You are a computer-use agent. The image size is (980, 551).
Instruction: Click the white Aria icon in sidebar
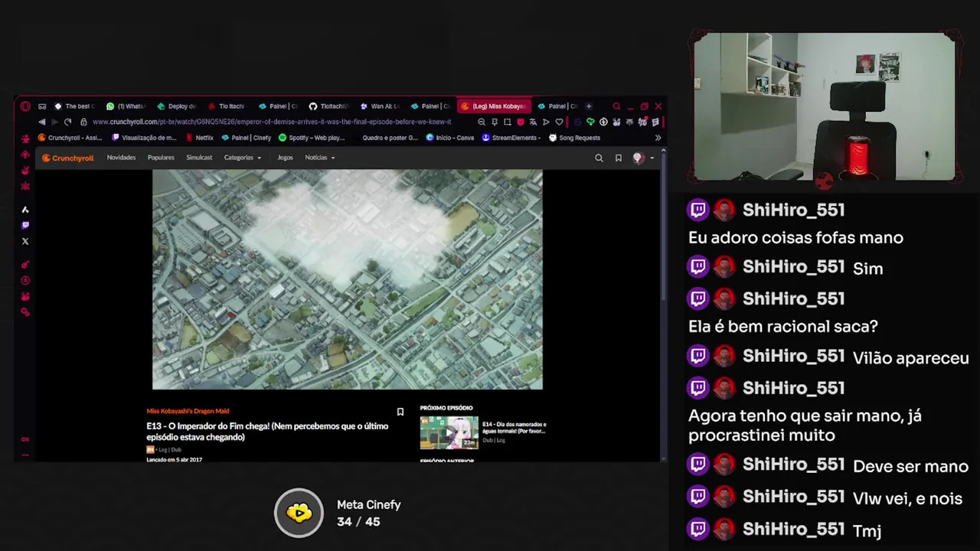[25, 209]
